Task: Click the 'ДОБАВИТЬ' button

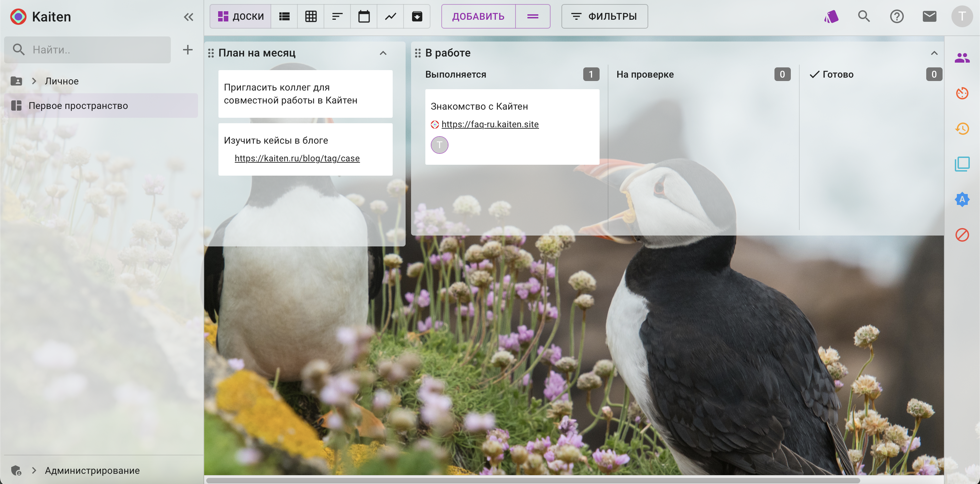Action: (x=478, y=16)
